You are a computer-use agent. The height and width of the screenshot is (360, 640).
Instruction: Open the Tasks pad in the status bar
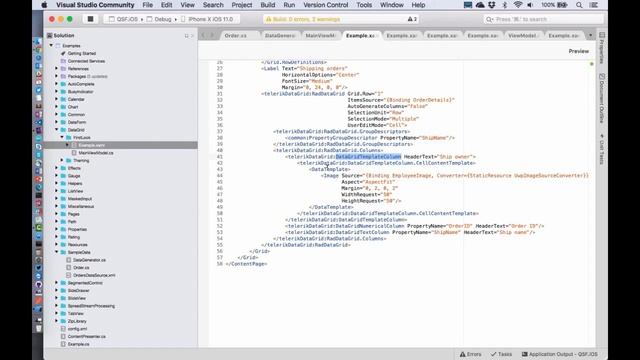coord(501,354)
